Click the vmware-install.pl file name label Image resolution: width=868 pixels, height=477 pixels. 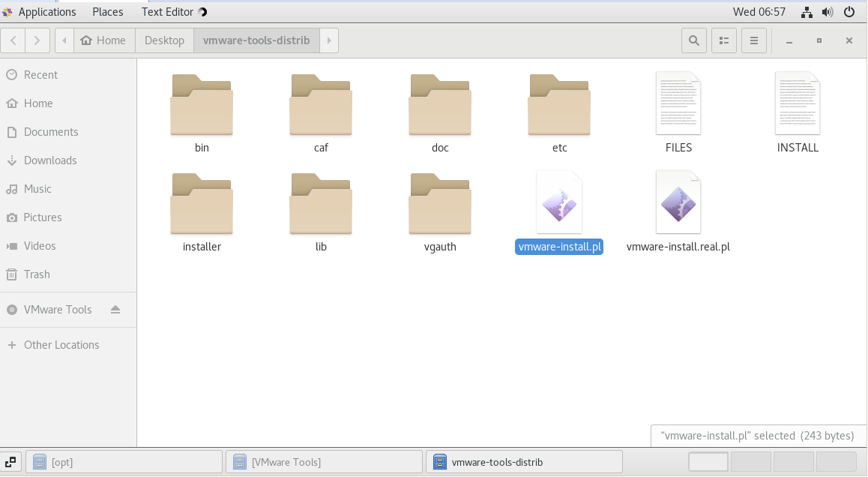559,247
